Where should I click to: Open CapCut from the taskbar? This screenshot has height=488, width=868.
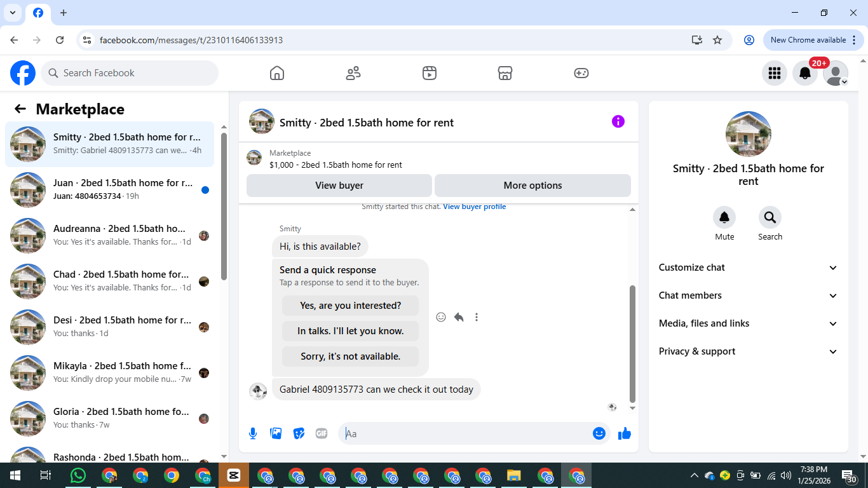click(234, 475)
